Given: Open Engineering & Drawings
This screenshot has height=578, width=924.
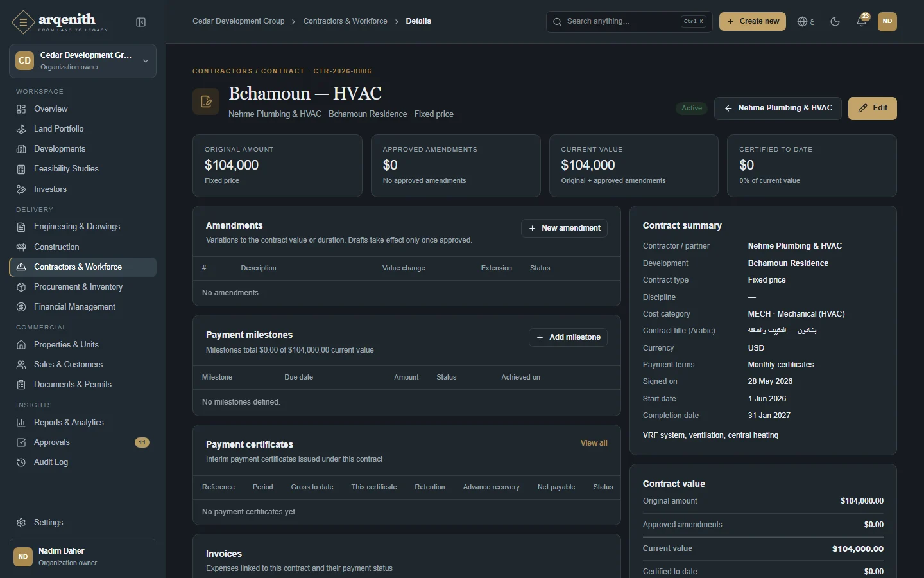Looking at the screenshot, I should pyautogui.click(x=83, y=227).
